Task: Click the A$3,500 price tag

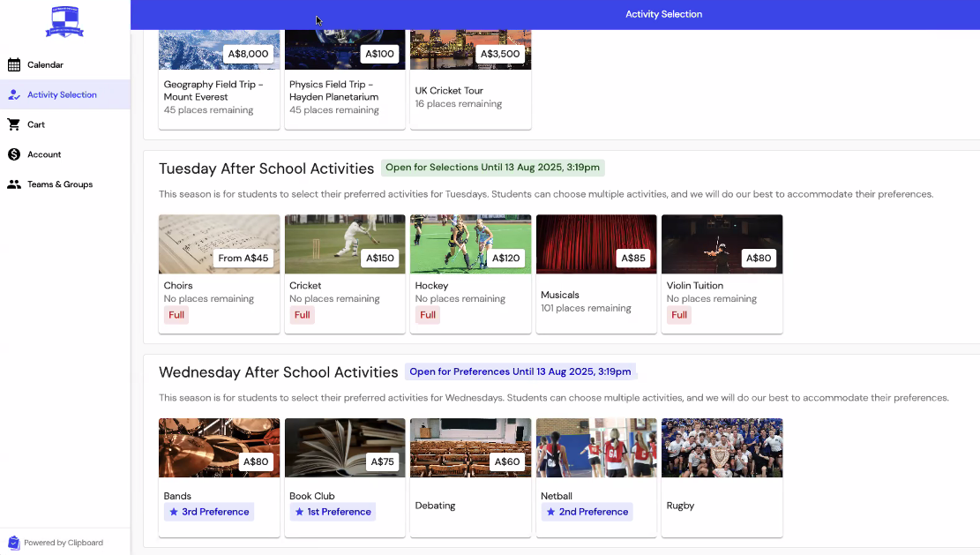Action: tap(500, 54)
